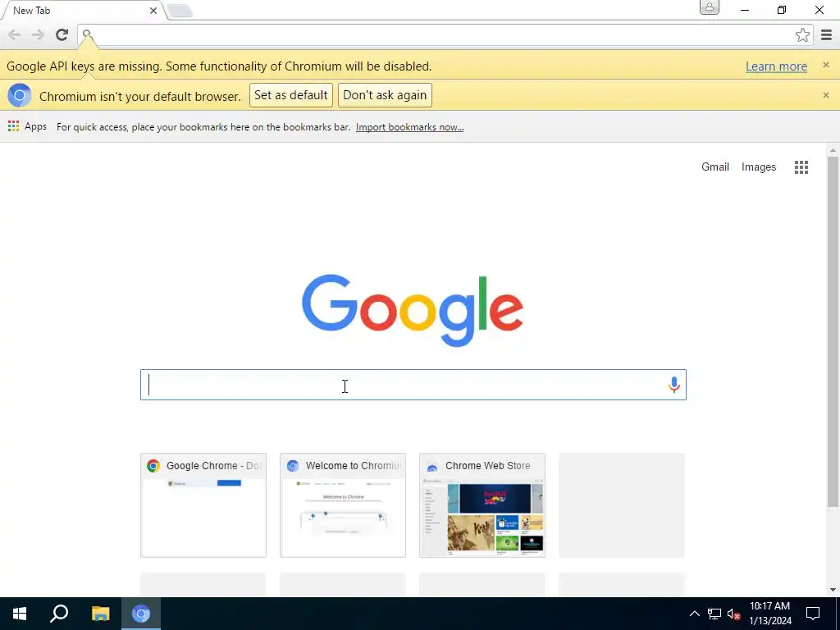
Task: Click Import bookmarks now link
Action: pyautogui.click(x=410, y=127)
